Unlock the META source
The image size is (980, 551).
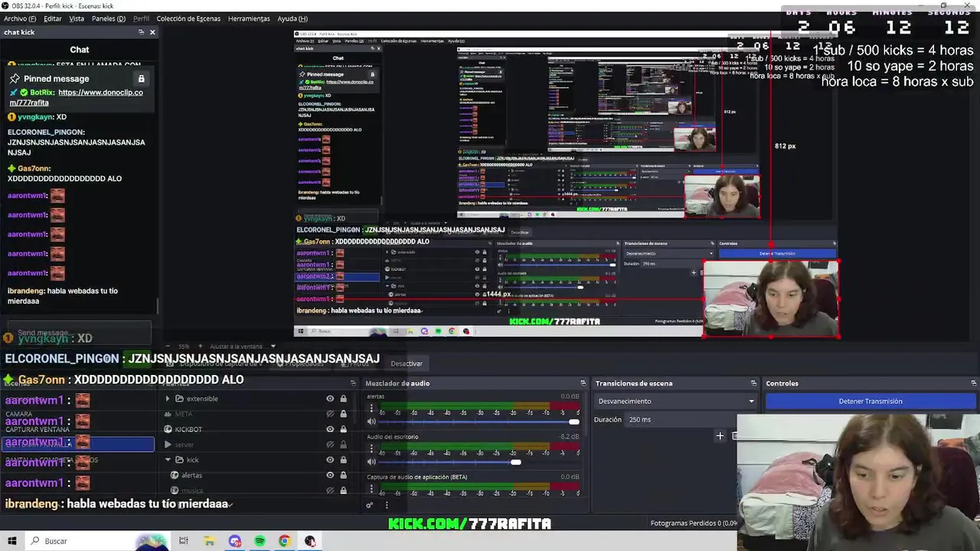(343, 414)
